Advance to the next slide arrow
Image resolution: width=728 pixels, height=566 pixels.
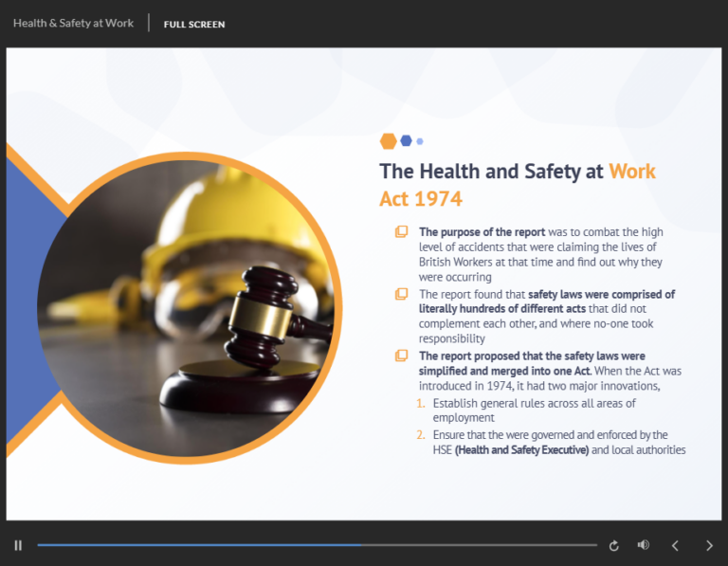[x=709, y=545]
